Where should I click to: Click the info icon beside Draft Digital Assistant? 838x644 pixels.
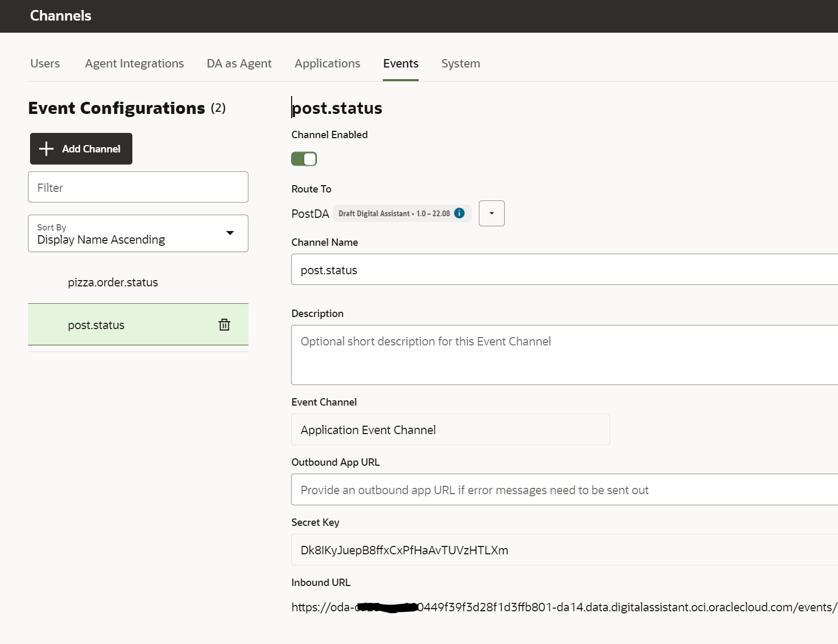(x=459, y=213)
